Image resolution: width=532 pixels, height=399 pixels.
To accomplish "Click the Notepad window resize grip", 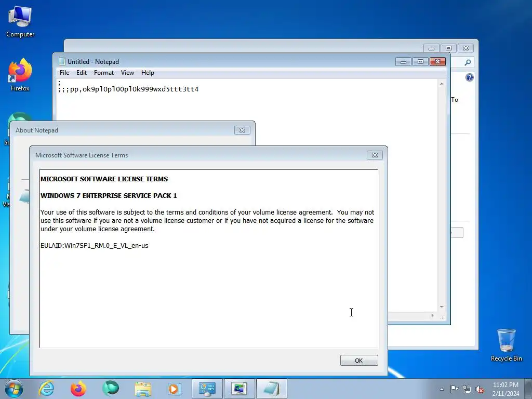I will tap(442, 316).
